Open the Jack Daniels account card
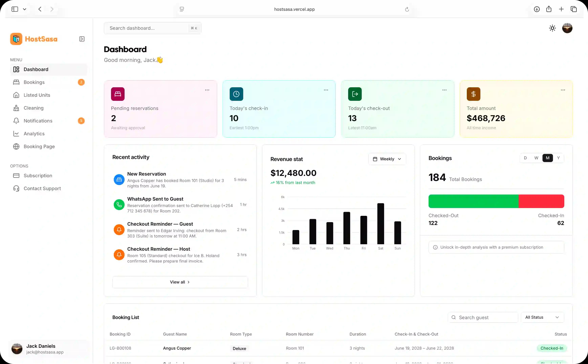This screenshot has height=364, width=588. (x=49, y=349)
